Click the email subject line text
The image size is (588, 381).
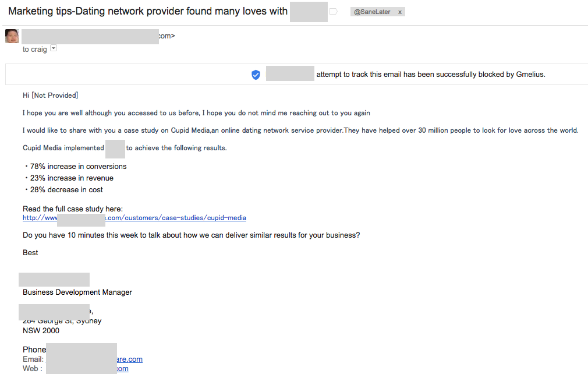point(148,11)
